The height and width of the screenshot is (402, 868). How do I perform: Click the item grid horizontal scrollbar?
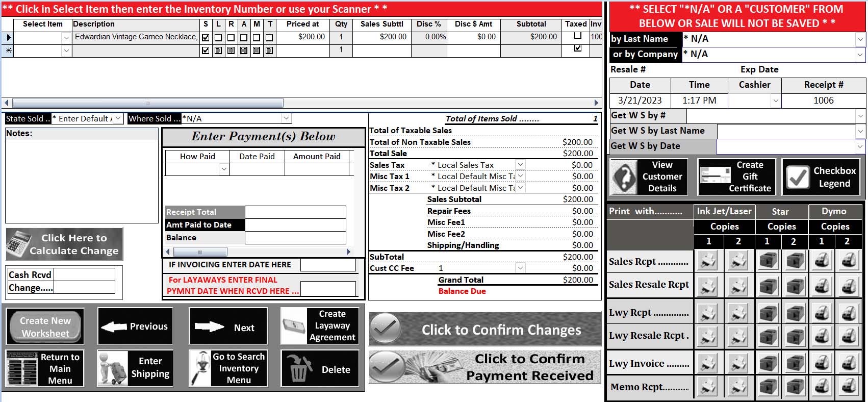tap(148, 103)
